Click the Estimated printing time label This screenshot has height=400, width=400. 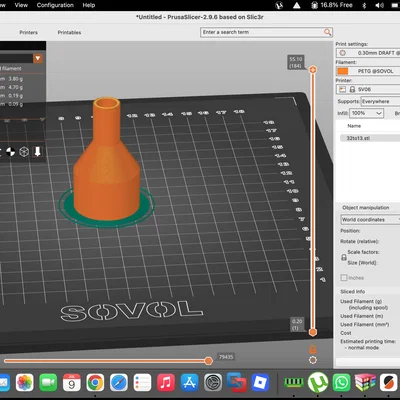click(x=368, y=341)
